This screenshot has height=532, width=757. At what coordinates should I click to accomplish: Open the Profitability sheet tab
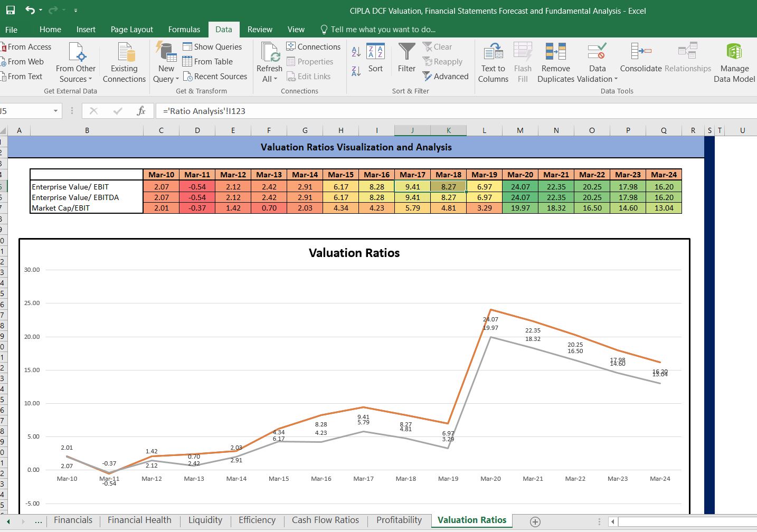coord(399,520)
